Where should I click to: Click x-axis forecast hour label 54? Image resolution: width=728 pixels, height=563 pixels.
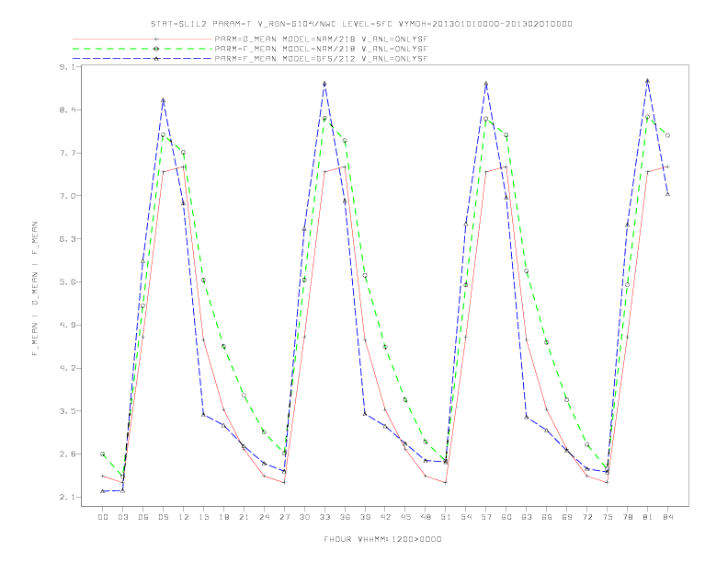point(466,517)
